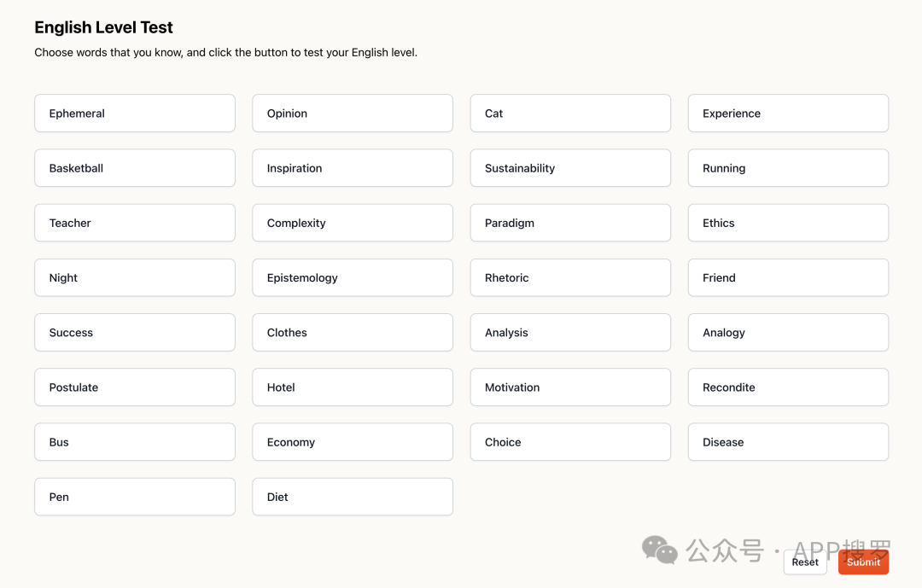This screenshot has height=588, width=922.
Task: Choose the Cat word card
Action: pyautogui.click(x=570, y=114)
